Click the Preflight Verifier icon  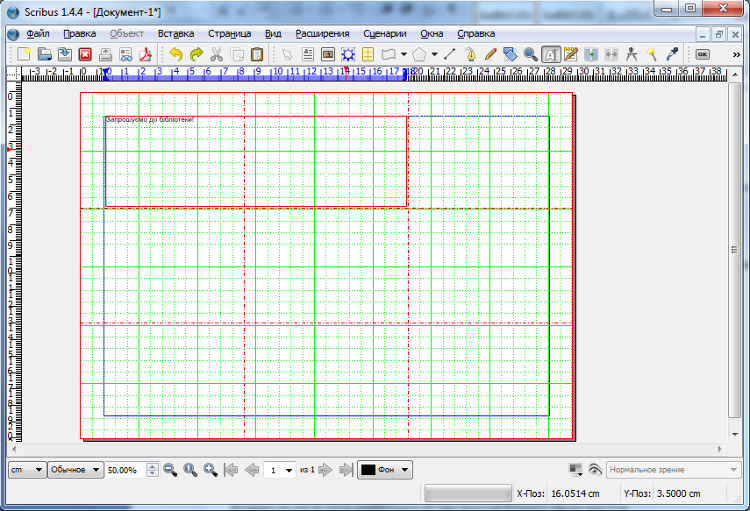[x=125, y=54]
